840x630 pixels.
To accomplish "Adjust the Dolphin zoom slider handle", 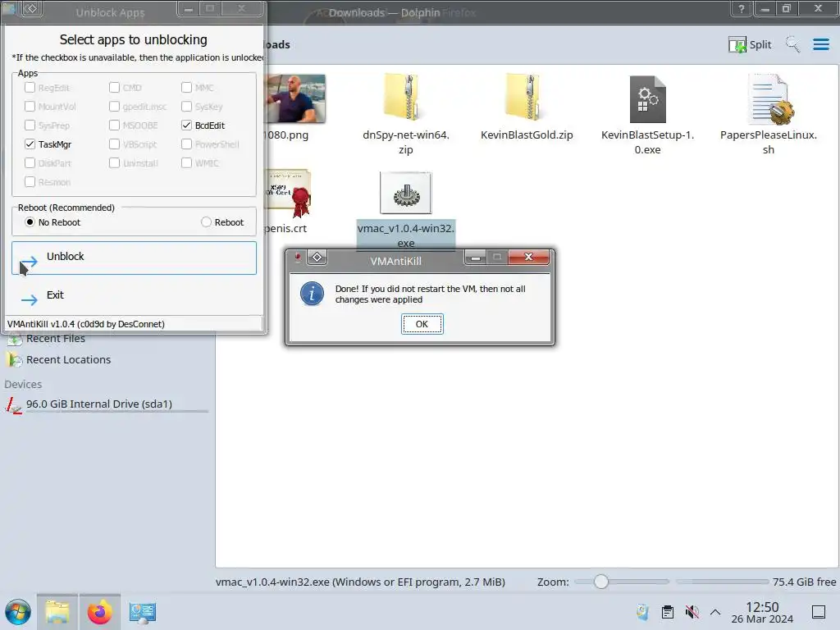I will click(x=601, y=582).
